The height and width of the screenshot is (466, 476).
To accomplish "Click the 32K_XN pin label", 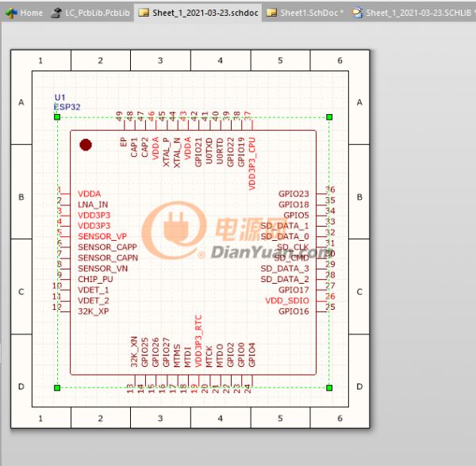I will (134, 352).
